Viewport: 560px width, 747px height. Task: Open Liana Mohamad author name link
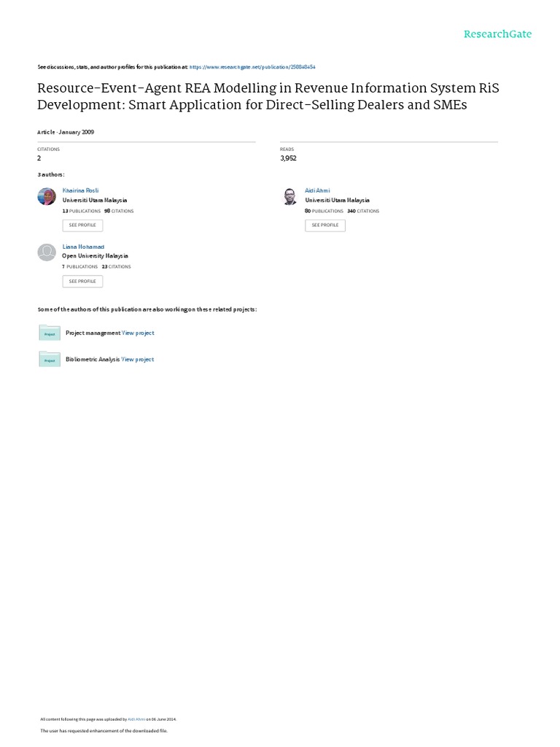click(83, 247)
